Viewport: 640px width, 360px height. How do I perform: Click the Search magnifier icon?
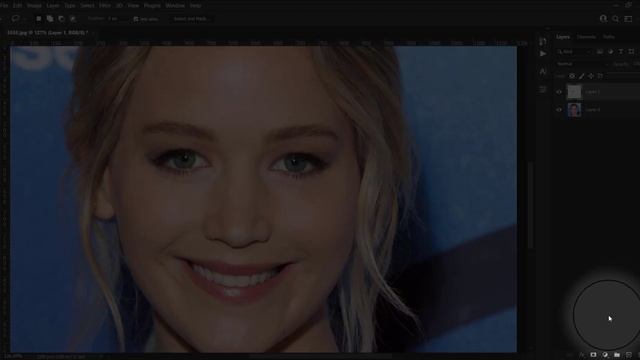(616, 19)
